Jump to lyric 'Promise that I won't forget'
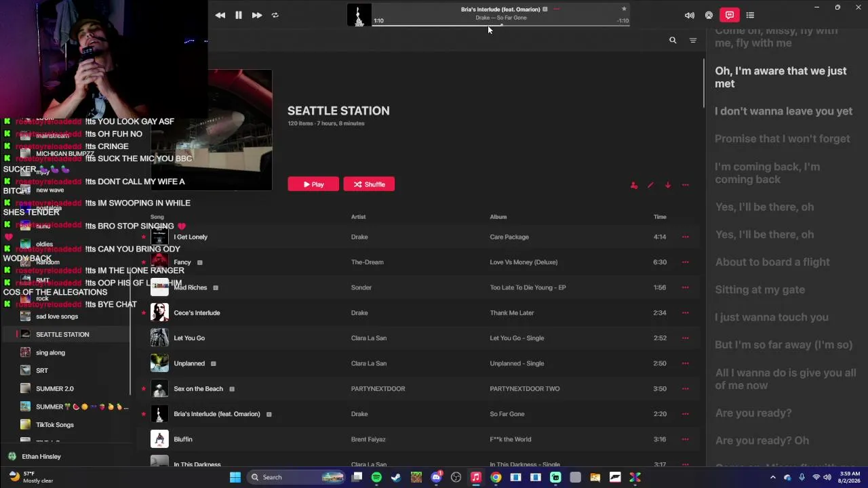Viewport: 868px width, 488px height. 782,139
